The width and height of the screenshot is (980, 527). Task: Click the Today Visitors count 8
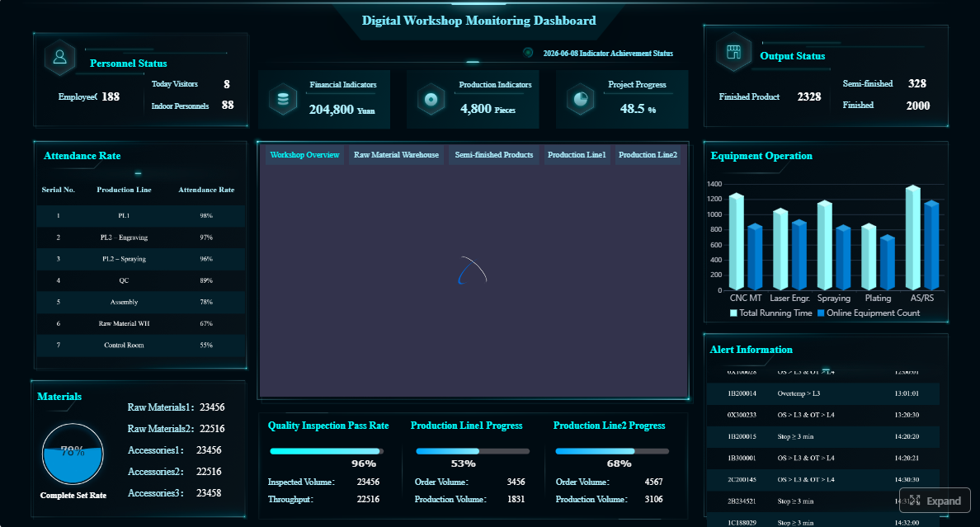tap(227, 84)
